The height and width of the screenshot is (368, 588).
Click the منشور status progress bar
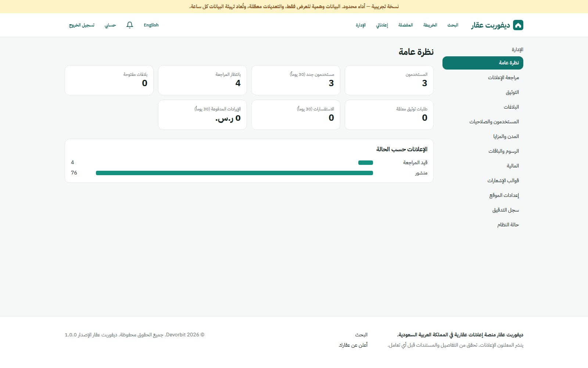[x=234, y=173]
